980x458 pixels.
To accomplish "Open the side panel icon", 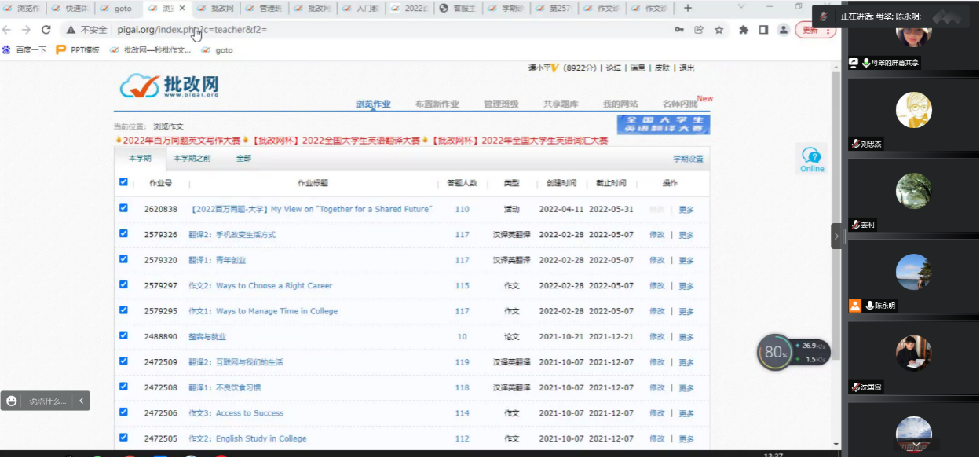I will pyautogui.click(x=763, y=30).
